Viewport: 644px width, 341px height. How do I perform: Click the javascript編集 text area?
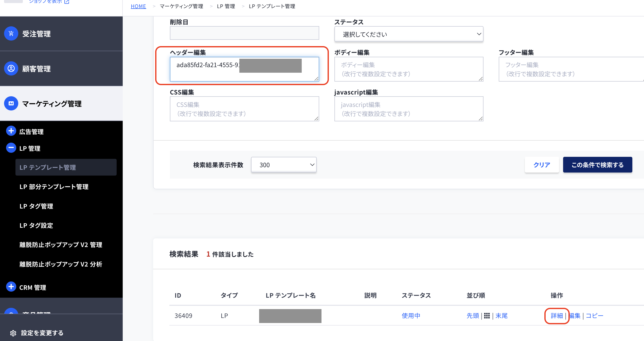409,109
